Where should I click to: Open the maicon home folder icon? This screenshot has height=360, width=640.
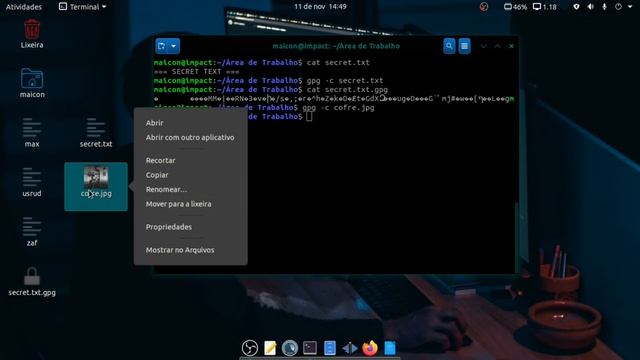tap(32, 78)
